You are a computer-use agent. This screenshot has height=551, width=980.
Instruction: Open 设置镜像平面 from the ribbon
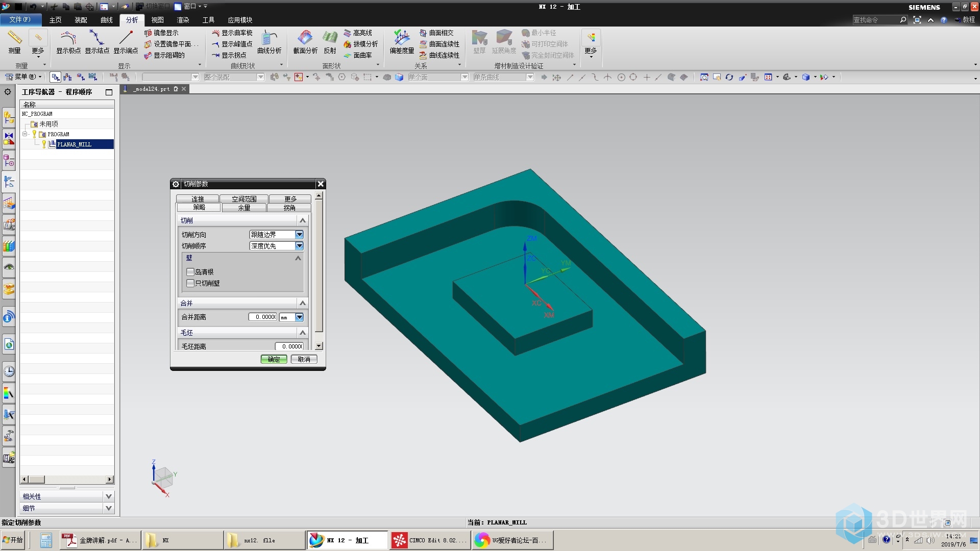tap(172, 44)
